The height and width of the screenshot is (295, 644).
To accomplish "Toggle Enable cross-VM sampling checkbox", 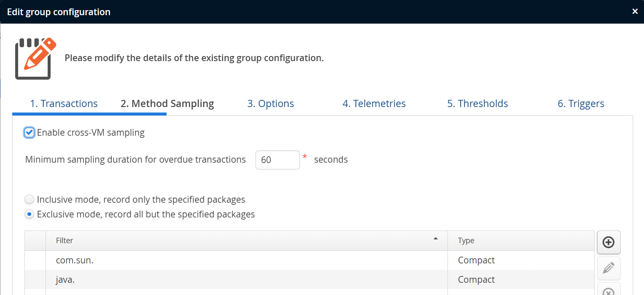I will click(x=29, y=133).
